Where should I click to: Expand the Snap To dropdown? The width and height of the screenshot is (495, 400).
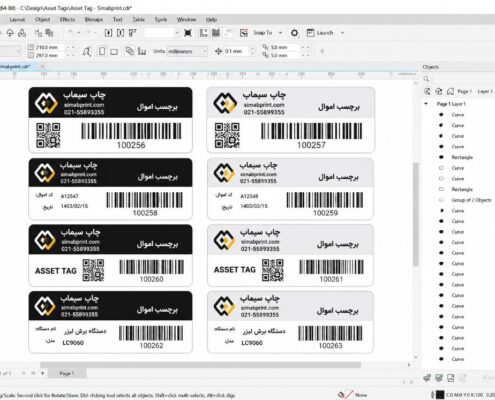(280, 33)
